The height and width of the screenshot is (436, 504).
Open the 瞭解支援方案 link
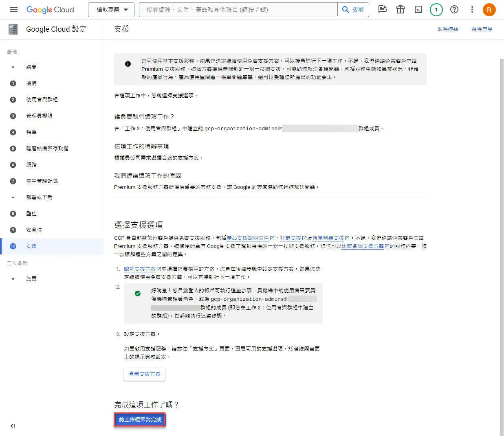click(142, 269)
